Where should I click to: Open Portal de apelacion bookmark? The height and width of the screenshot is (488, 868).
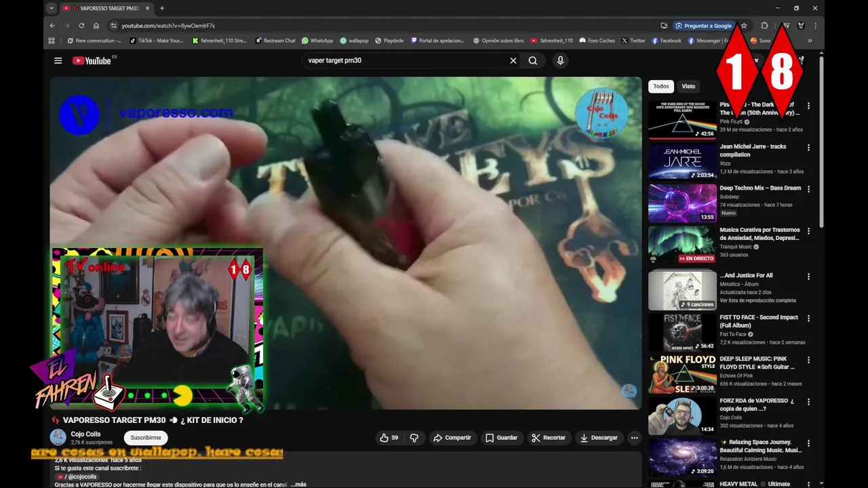point(438,41)
